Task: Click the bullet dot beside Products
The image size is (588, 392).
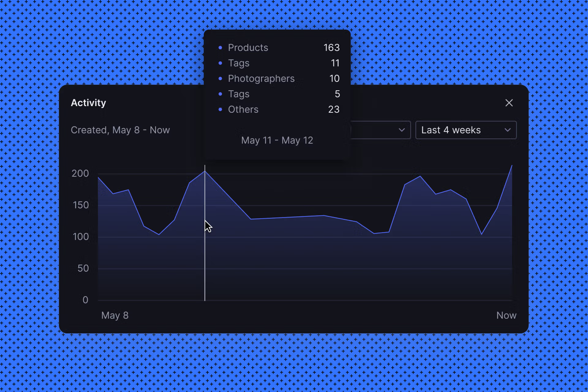Action: pos(220,48)
